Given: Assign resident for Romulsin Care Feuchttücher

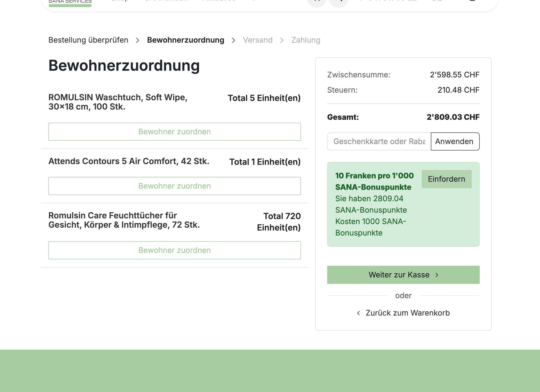Looking at the screenshot, I should tap(174, 250).
